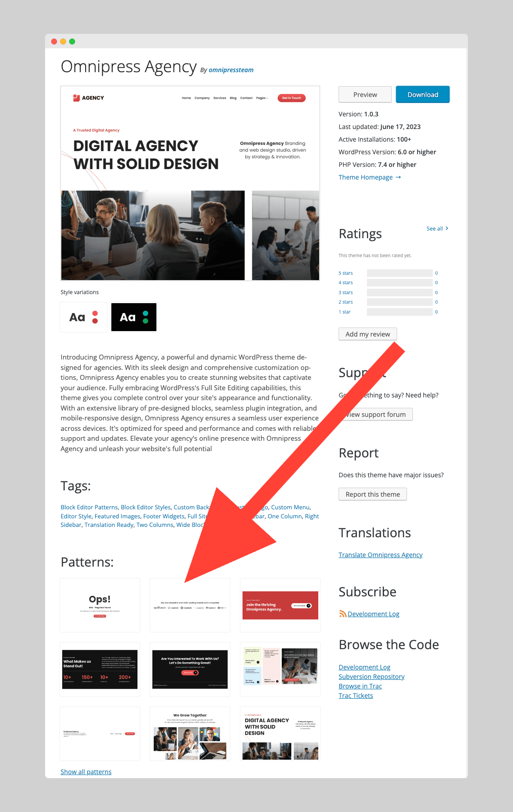This screenshot has height=812, width=513.
Task: Click the See all ratings chevron
Action: click(x=447, y=228)
